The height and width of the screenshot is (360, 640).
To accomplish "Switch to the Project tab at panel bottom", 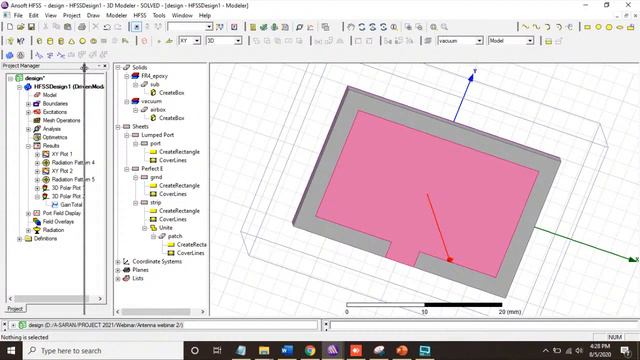I will (15, 309).
